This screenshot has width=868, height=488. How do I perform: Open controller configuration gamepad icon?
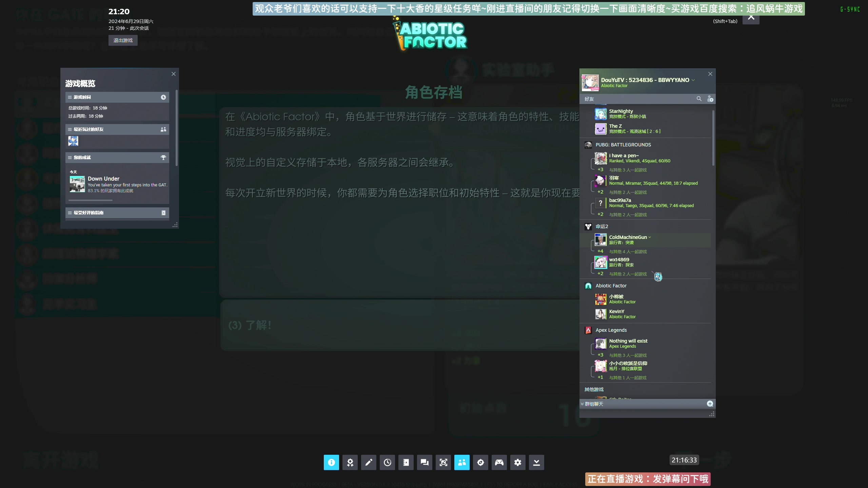coord(499,462)
